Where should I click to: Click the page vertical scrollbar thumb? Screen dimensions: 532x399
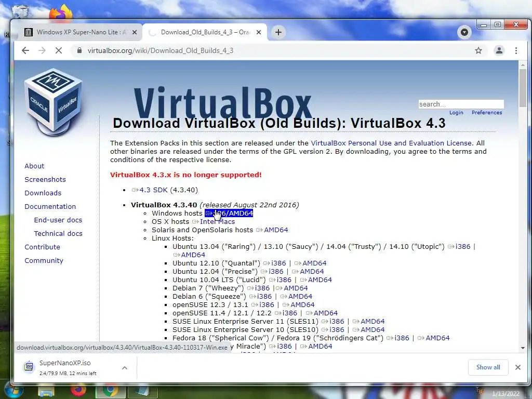point(523,88)
